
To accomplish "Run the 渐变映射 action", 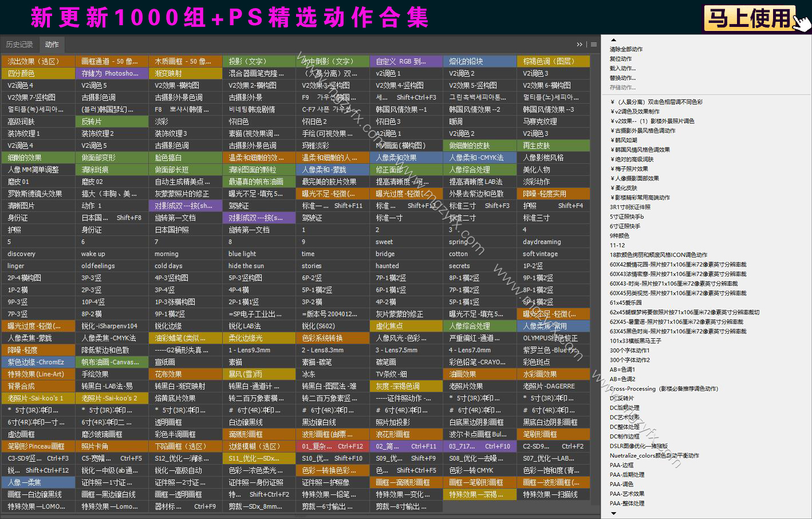I will pyautogui.click(x=186, y=73).
